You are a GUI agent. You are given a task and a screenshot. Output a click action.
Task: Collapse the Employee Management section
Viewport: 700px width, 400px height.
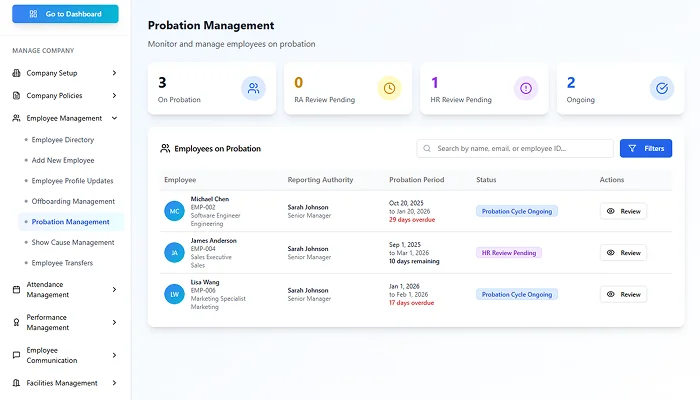point(114,118)
